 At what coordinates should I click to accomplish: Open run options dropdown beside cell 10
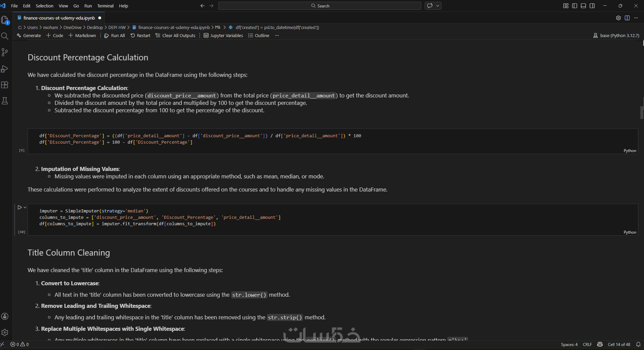(x=25, y=207)
